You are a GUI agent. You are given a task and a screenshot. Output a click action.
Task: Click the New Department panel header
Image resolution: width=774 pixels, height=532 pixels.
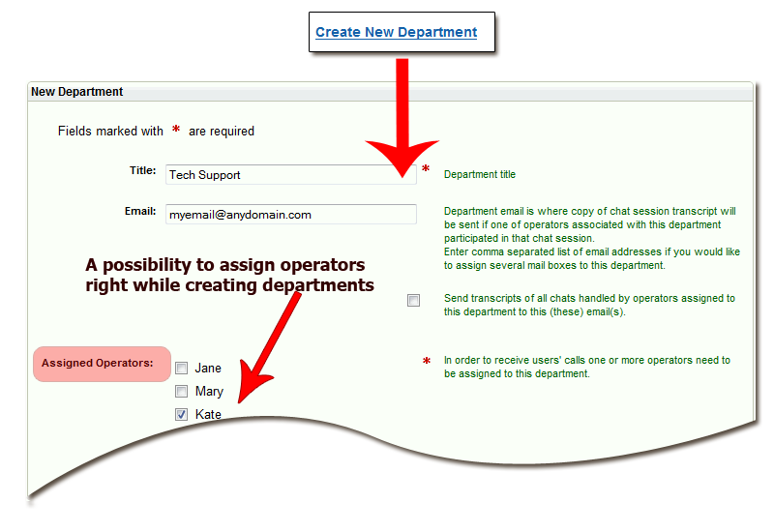click(390, 92)
